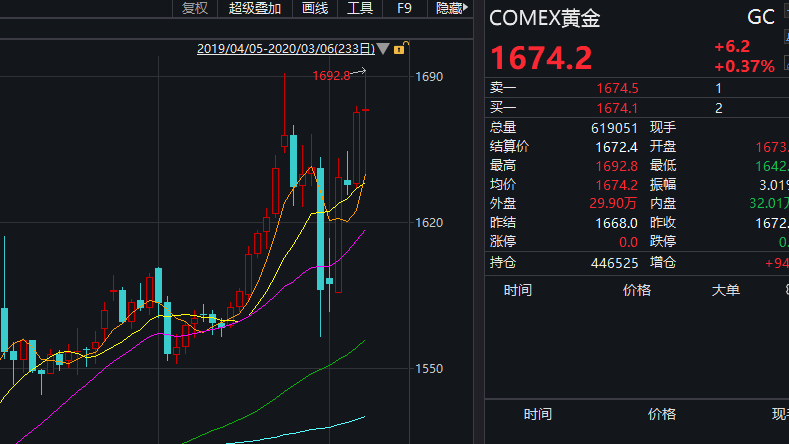Click the 卖一 ask price 1674.5
The height and width of the screenshot is (444, 789).
617,89
